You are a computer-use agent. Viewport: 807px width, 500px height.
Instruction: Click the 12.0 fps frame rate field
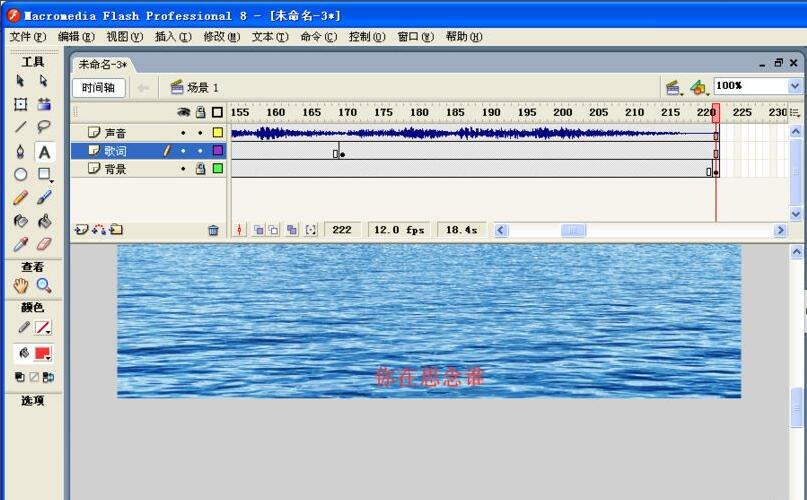[399, 230]
